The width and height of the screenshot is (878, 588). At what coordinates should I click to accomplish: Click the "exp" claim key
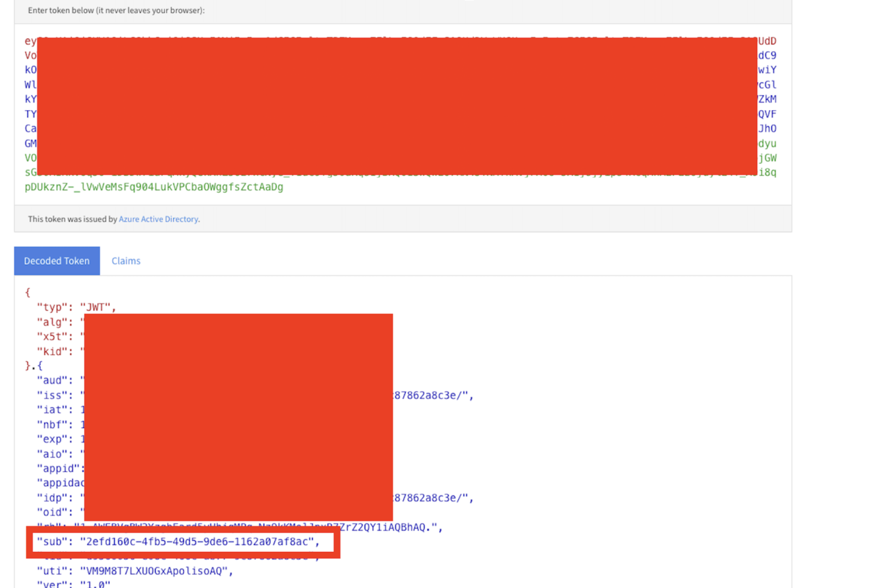(x=52, y=439)
